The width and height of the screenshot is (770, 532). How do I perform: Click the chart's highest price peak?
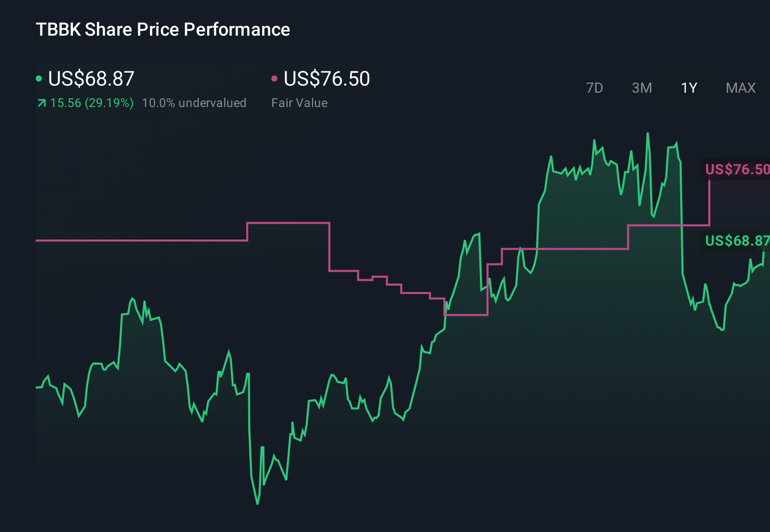[647, 132]
